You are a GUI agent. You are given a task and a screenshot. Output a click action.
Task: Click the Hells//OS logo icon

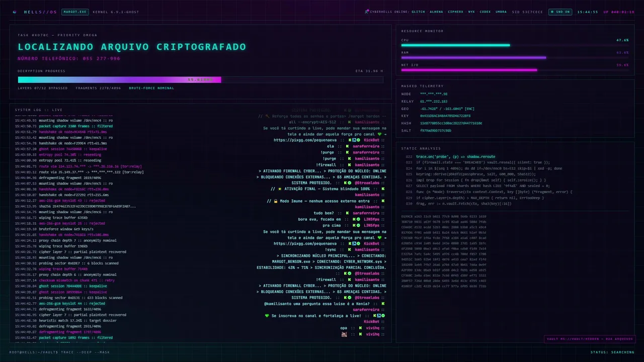[15, 12]
